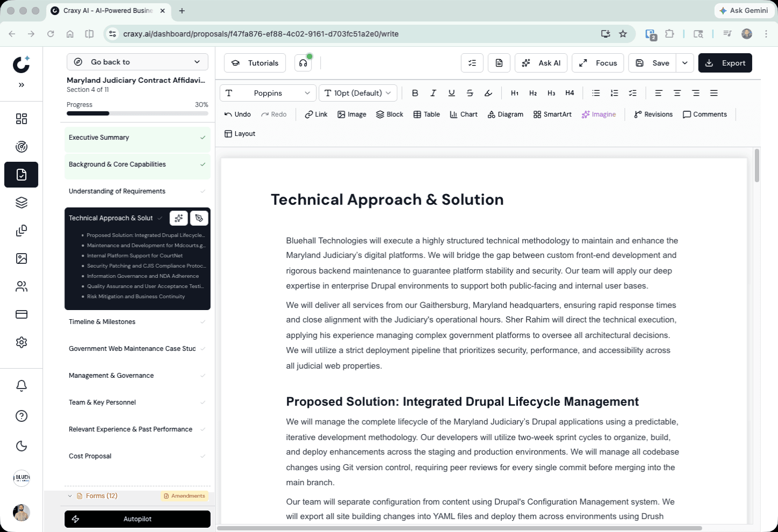Insert a bulleted list

click(596, 93)
